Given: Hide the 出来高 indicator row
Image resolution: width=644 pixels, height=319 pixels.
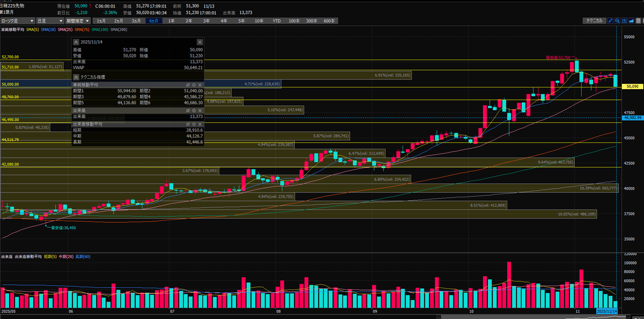Looking at the screenshot, I should pos(188,110).
